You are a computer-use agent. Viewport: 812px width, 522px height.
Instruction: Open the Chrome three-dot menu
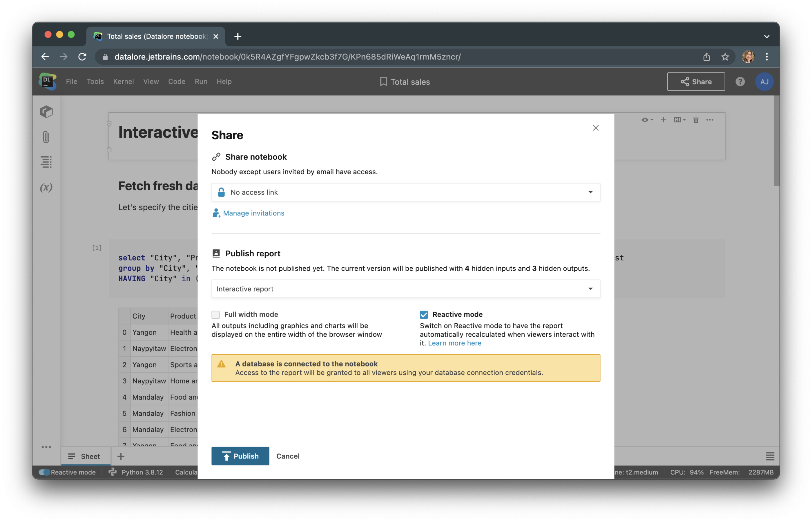pos(766,57)
